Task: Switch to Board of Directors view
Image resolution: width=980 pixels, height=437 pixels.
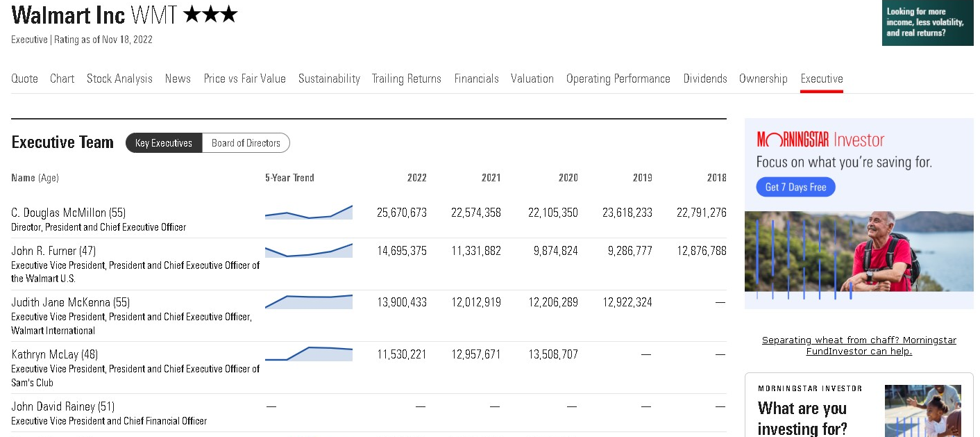Action: 246,143
